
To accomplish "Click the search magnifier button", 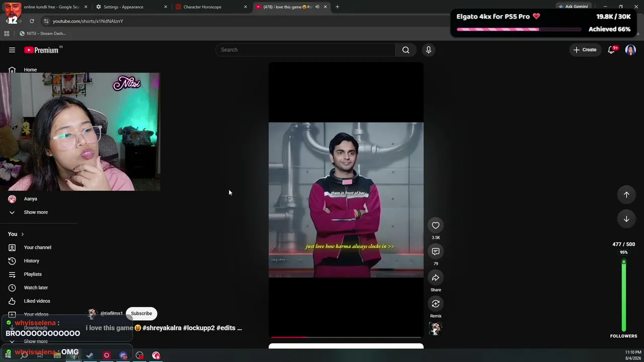I will click(x=406, y=50).
